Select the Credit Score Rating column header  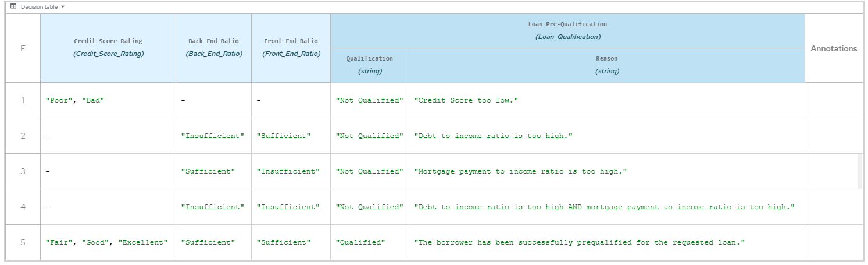point(108,48)
